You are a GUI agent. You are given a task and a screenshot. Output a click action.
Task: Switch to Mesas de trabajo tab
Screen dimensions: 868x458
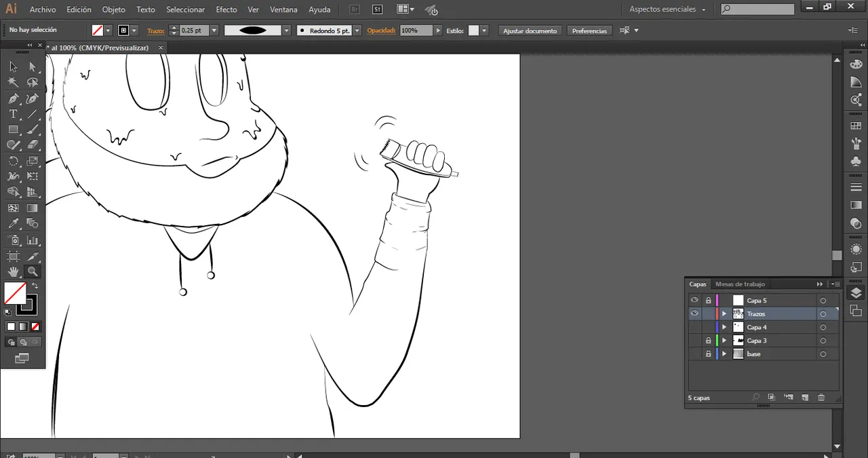click(740, 284)
